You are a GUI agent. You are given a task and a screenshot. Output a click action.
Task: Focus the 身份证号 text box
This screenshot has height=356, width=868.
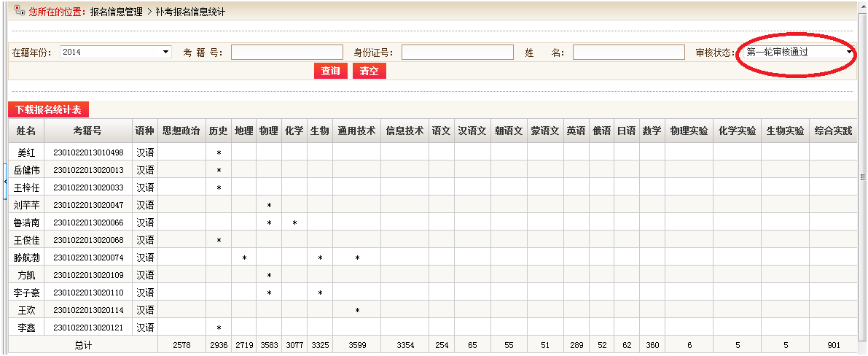457,53
